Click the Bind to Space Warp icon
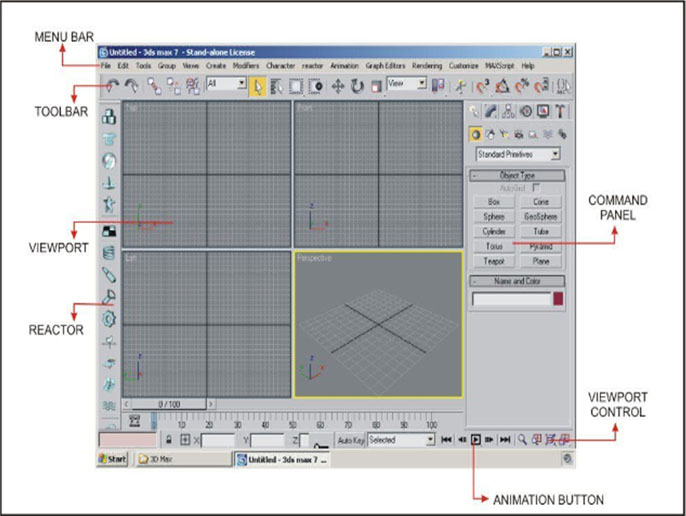The height and width of the screenshot is (516, 686). [x=193, y=86]
